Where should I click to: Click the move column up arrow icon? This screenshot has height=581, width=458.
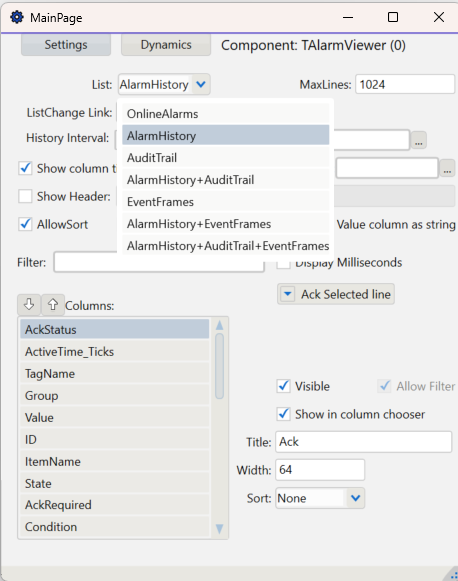53,305
